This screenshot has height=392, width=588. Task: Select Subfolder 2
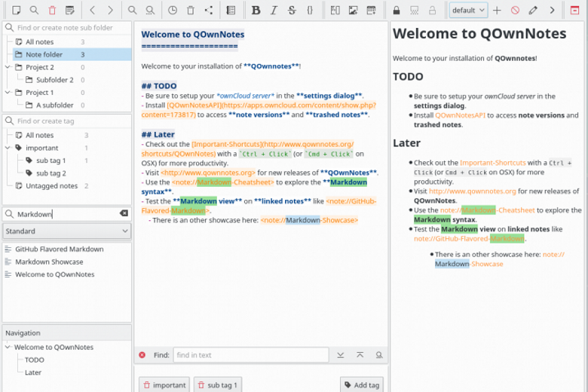pos(55,80)
